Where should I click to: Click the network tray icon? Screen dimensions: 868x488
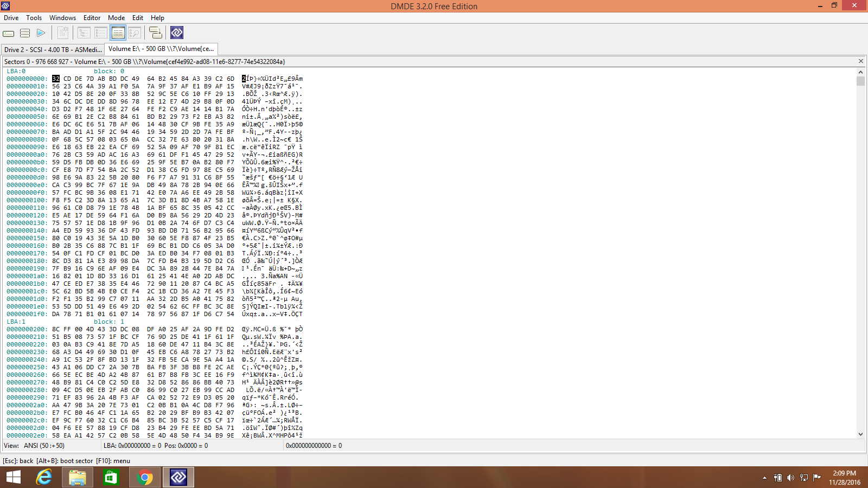point(804,478)
